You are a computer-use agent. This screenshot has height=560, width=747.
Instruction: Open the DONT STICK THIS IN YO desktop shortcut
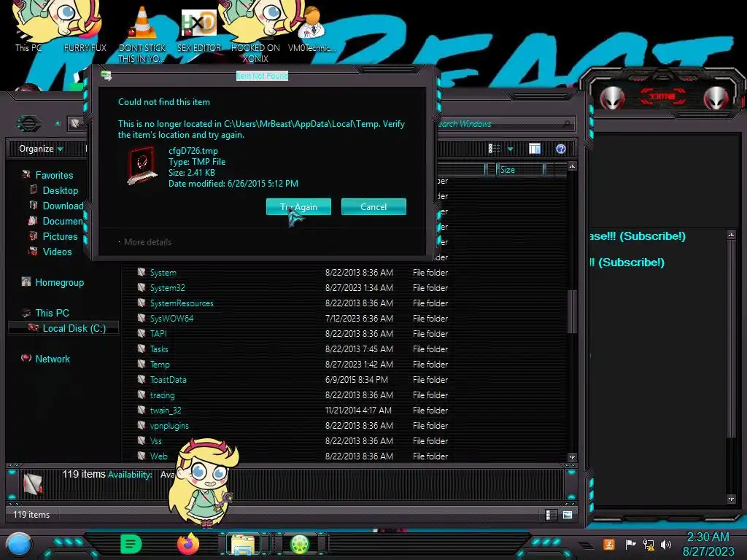(142, 34)
